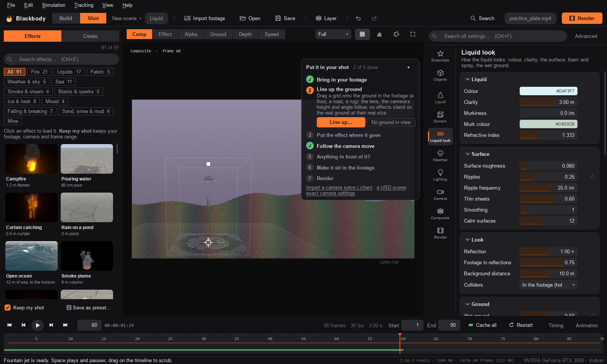Viewport: 607px width, 364px height.
Task: Collapse the Liquid settings group
Action: point(467,79)
